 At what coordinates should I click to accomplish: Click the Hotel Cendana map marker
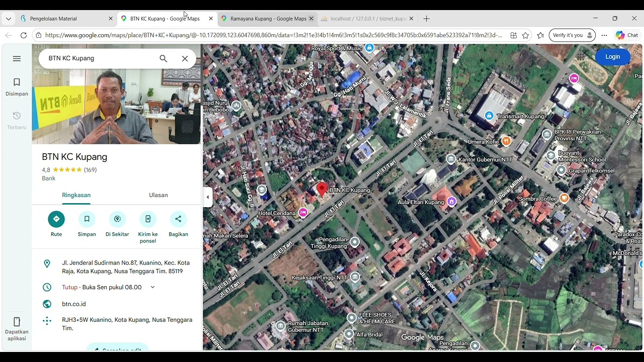tap(303, 213)
